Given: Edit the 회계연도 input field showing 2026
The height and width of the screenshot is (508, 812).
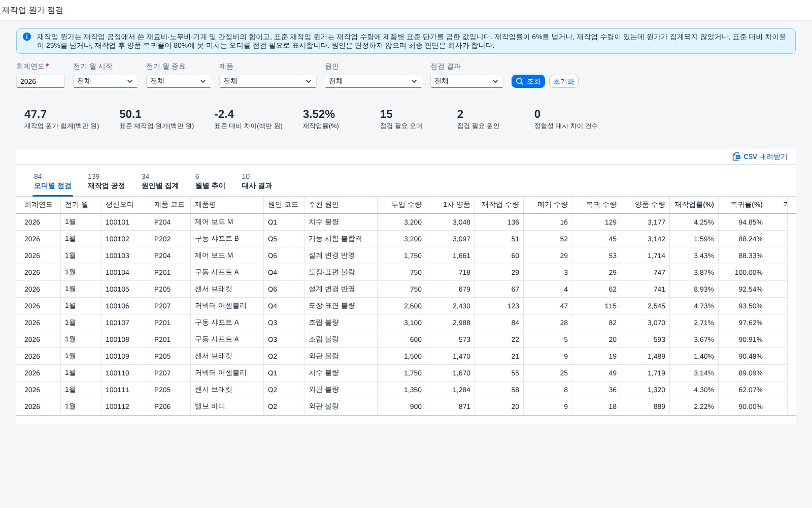Looking at the screenshot, I should [41, 81].
